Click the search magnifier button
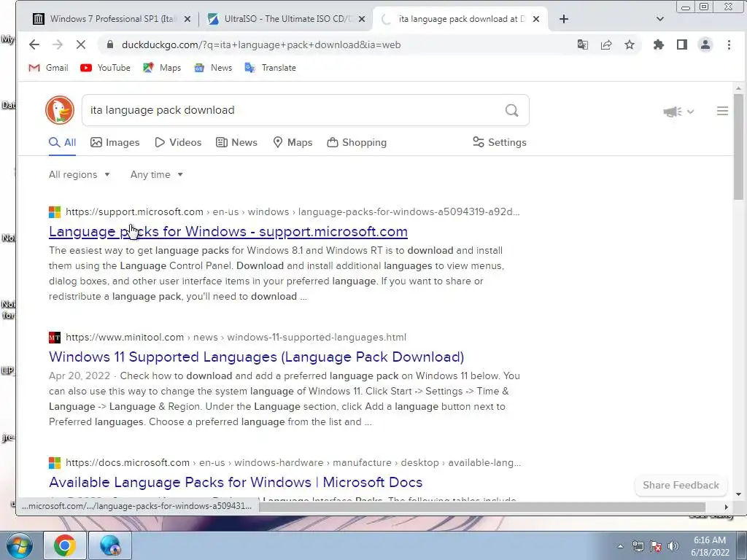Image resolution: width=747 pixels, height=560 pixels. (511, 111)
